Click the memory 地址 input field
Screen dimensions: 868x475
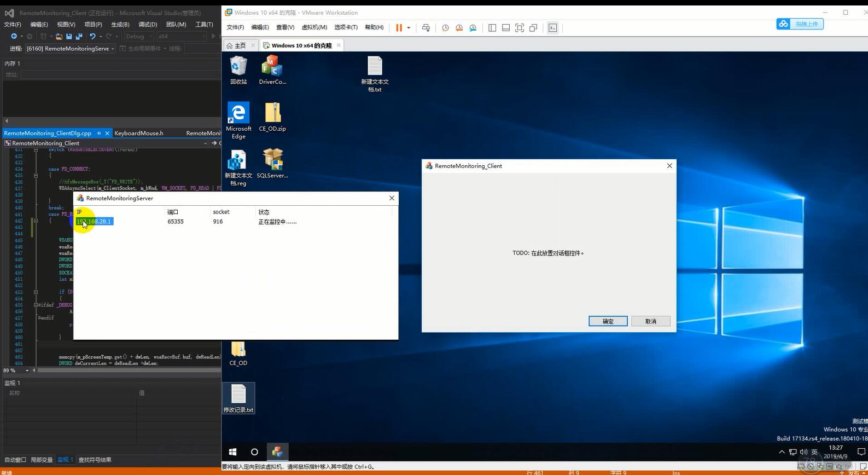(x=120, y=74)
